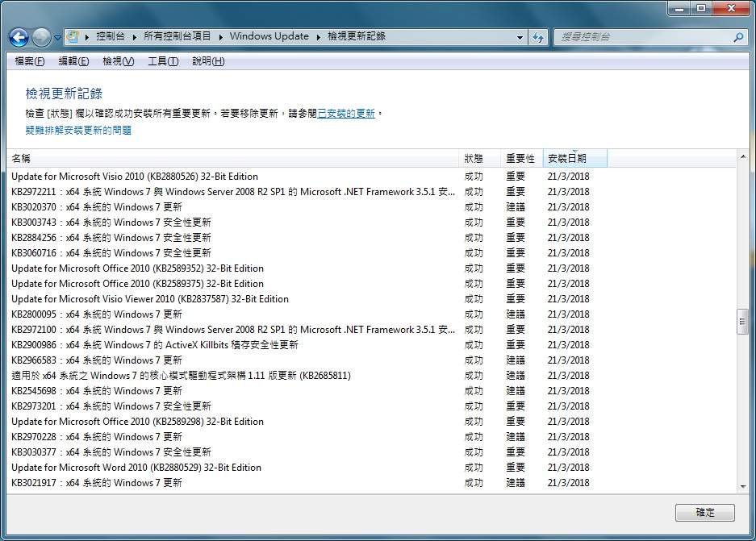Viewport: 756px width, 541px height.
Task: Open the address bar history dropdown arrow
Action: click(x=520, y=37)
